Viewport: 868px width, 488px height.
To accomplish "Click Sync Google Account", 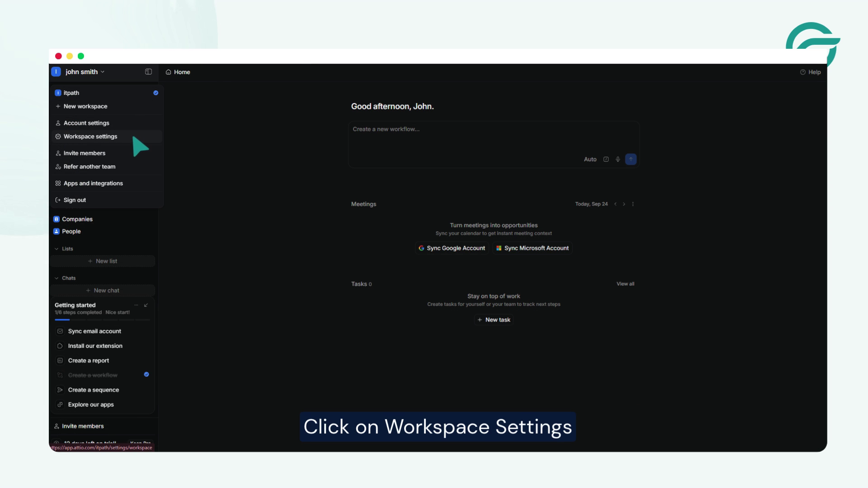I will (452, 248).
